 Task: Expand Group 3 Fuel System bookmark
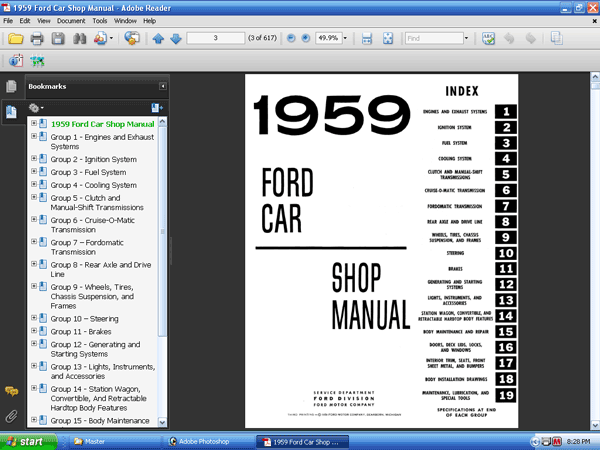(x=34, y=171)
